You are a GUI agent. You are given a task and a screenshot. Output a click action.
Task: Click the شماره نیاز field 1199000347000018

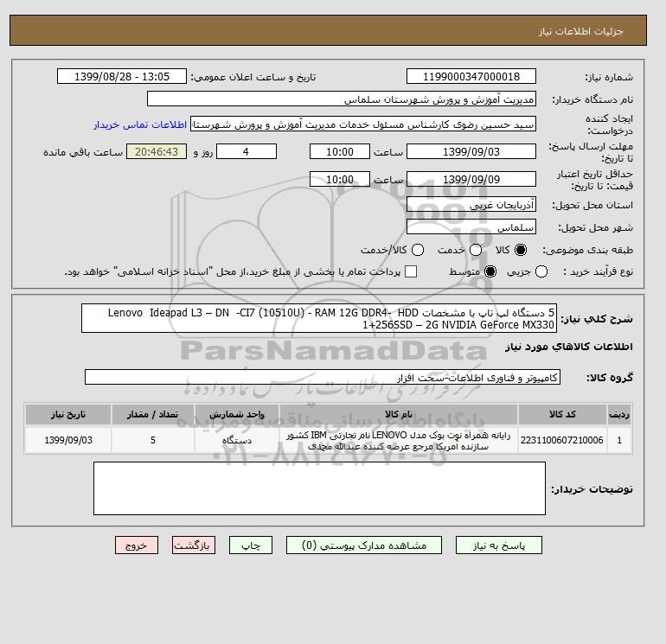coord(471,76)
